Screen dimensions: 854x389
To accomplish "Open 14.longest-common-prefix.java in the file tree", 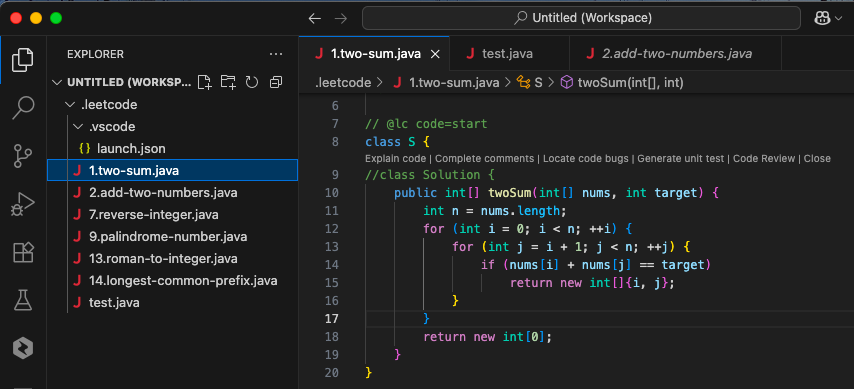I will click(173, 281).
